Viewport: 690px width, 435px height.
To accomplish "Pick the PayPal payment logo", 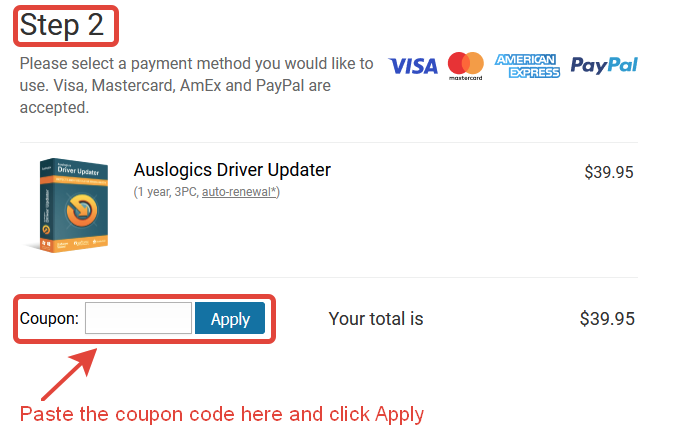I will click(604, 65).
